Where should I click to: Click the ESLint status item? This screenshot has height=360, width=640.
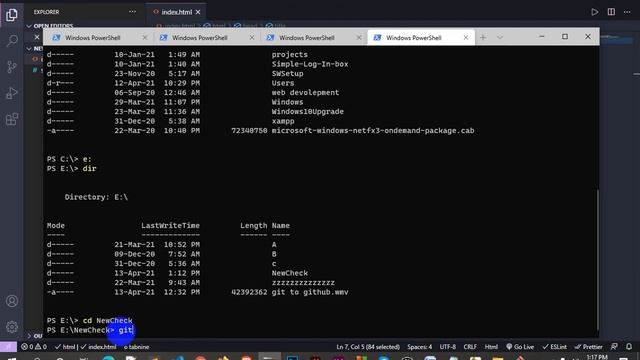click(554, 347)
